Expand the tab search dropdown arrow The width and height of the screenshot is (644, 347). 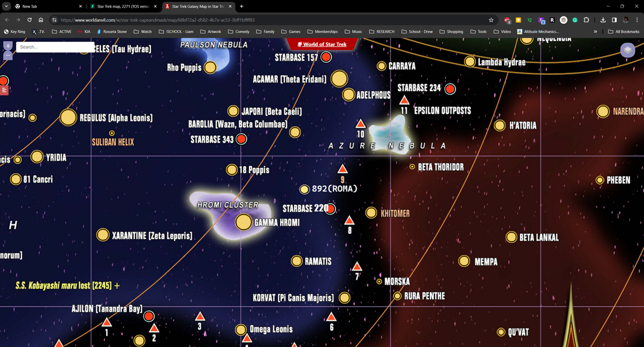click(x=6, y=6)
